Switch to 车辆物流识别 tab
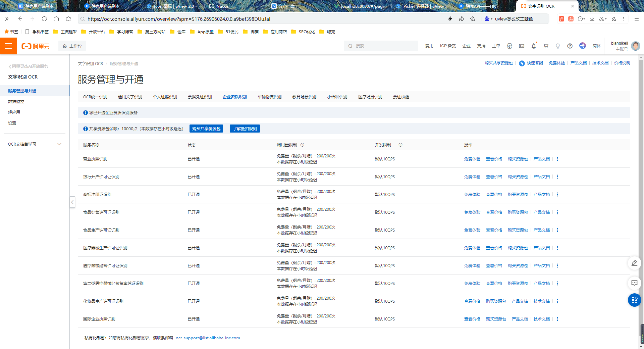The image size is (644, 349). (x=270, y=97)
